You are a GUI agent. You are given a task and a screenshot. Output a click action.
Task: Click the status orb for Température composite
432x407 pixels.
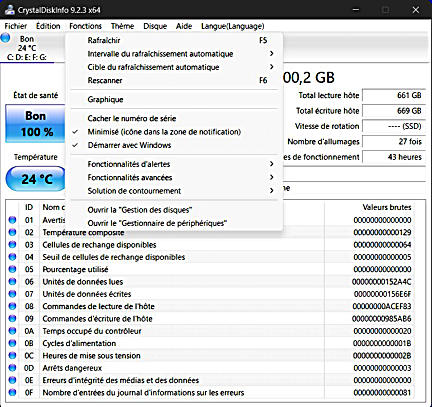(x=12, y=232)
